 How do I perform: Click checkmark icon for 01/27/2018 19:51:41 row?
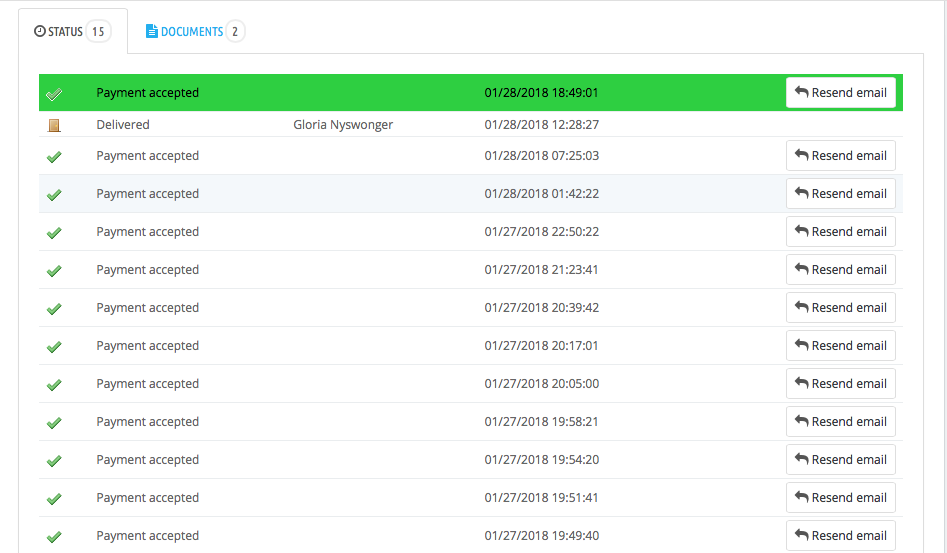point(54,499)
